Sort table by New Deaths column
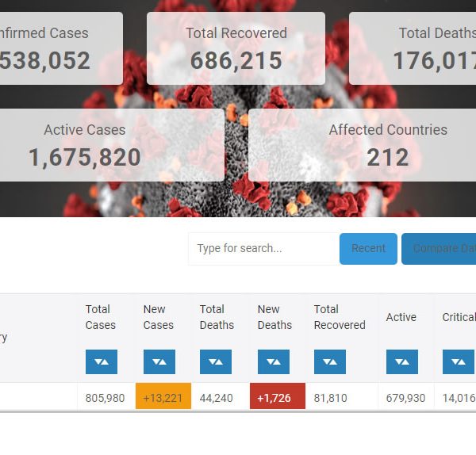The width and height of the screenshot is (476, 455). click(274, 361)
